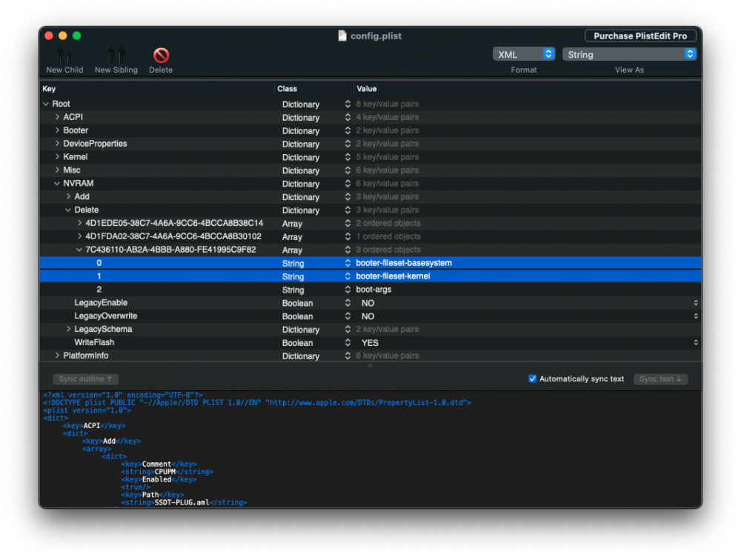The image size is (741, 560).
Task: Open the XML format dropdown
Action: tap(524, 54)
